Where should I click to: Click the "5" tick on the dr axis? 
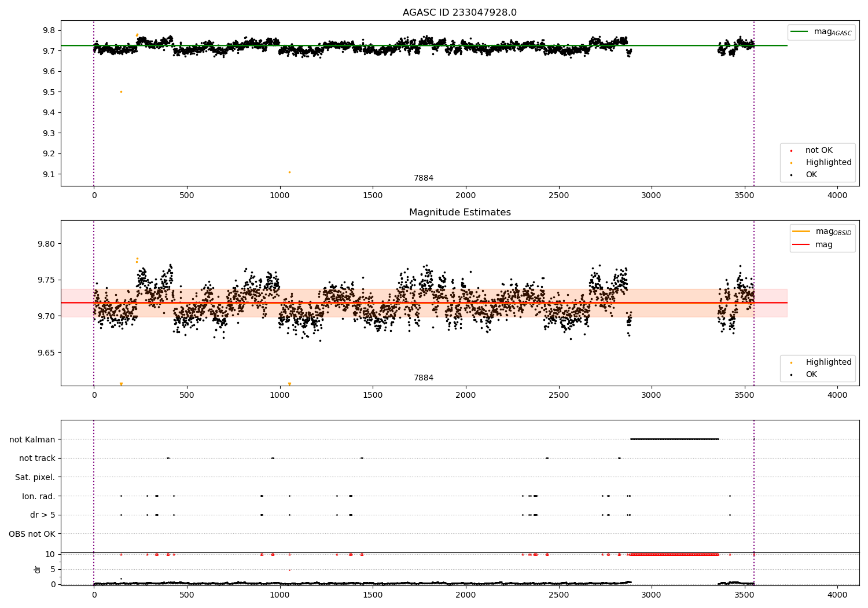[53, 569]
